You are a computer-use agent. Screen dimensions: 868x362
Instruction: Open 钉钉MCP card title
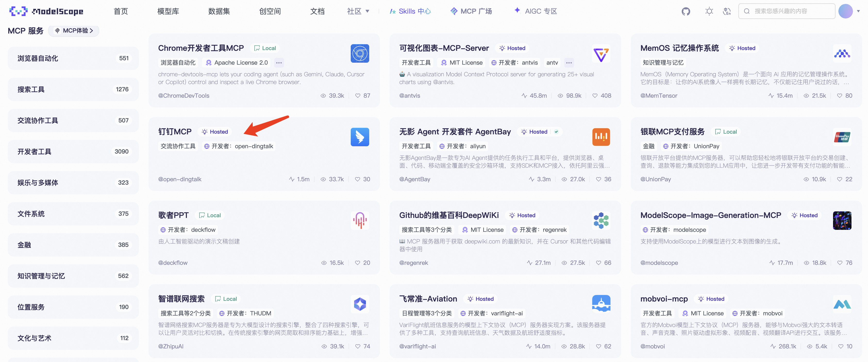[x=175, y=132]
